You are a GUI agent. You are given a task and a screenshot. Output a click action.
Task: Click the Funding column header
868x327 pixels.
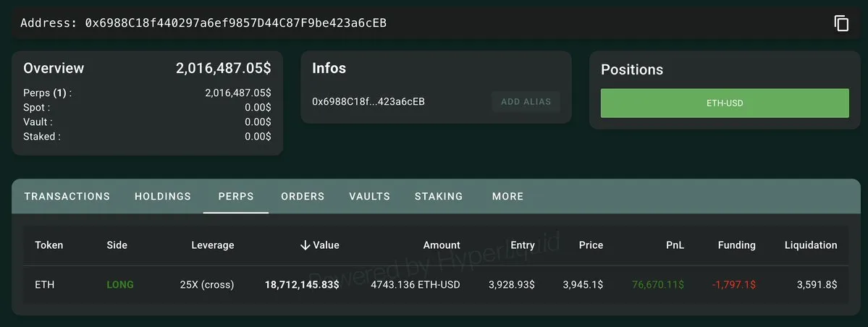tap(736, 245)
